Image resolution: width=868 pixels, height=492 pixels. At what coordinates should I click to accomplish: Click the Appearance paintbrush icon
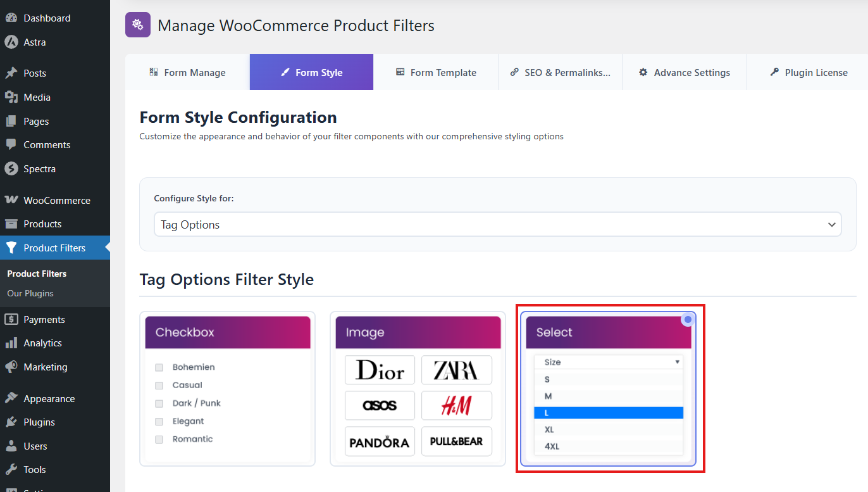tap(11, 399)
